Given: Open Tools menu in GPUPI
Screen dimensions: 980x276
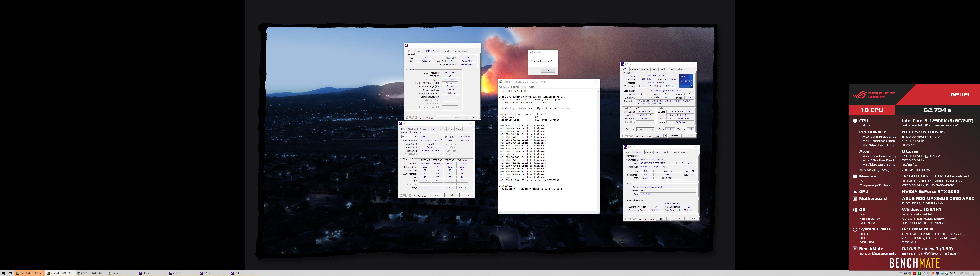Looking at the screenshot, I should [x=524, y=87].
